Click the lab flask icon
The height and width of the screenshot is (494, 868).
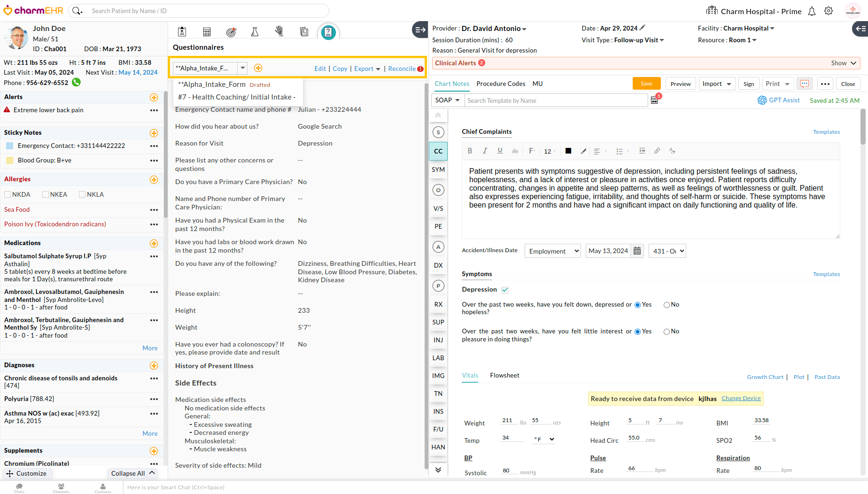(x=255, y=32)
